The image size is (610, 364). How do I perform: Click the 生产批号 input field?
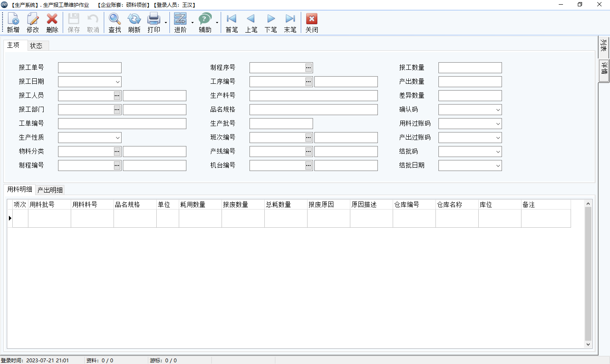[x=281, y=124]
